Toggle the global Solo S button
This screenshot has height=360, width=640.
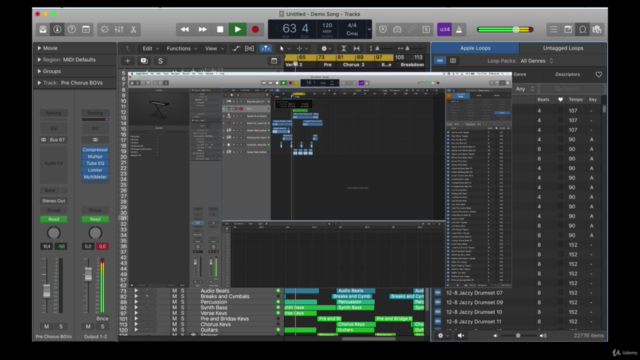pos(160,61)
